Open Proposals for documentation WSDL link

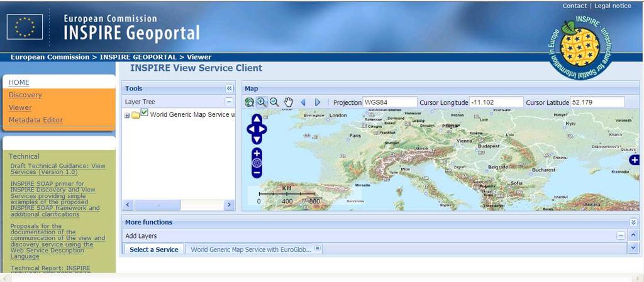pyautogui.click(x=57, y=241)
